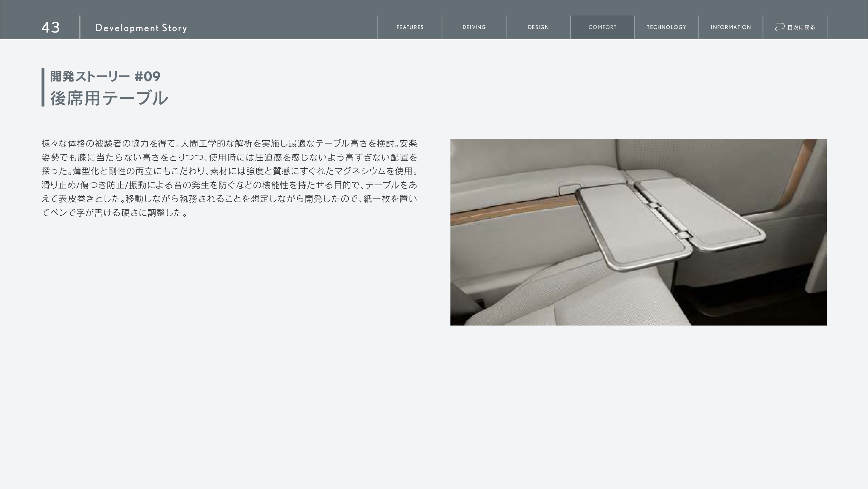Open the TECHNOLOGY tab
Viewport: 868px width, 489px height.
pyautogui.click(x=666, y=27)
